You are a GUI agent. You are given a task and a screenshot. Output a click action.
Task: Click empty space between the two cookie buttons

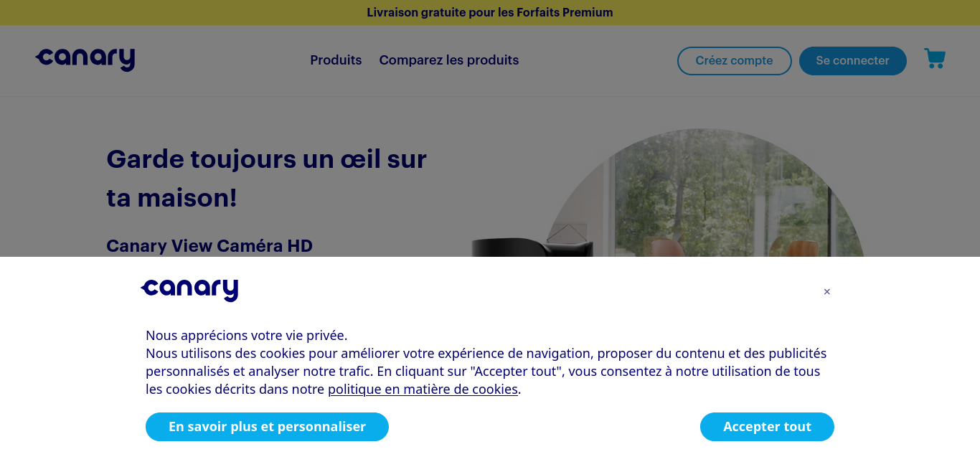(545, 427)
